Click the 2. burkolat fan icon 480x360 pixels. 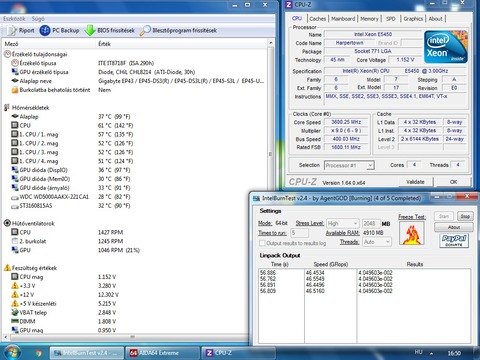point(15,241)
